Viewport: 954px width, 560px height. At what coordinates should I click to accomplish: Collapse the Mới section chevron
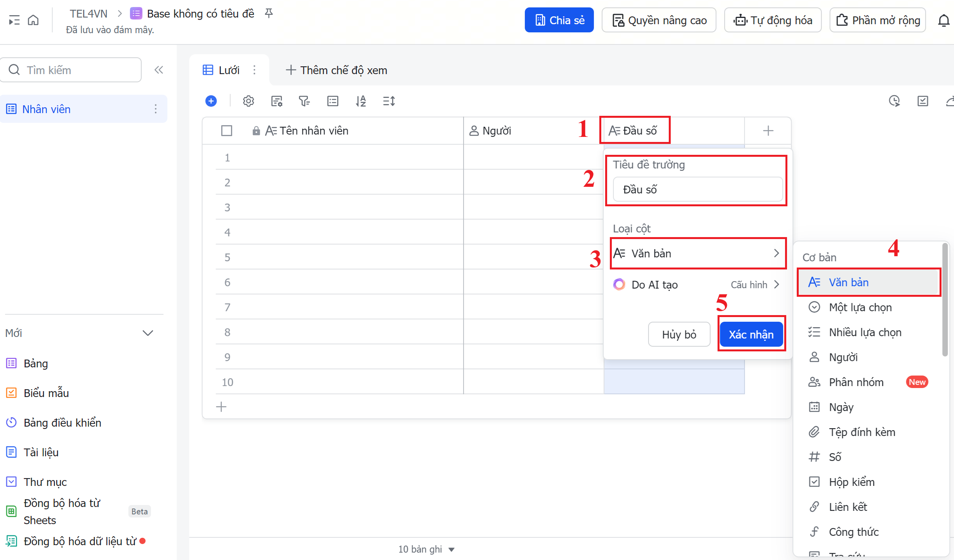(x=147, y=333)
